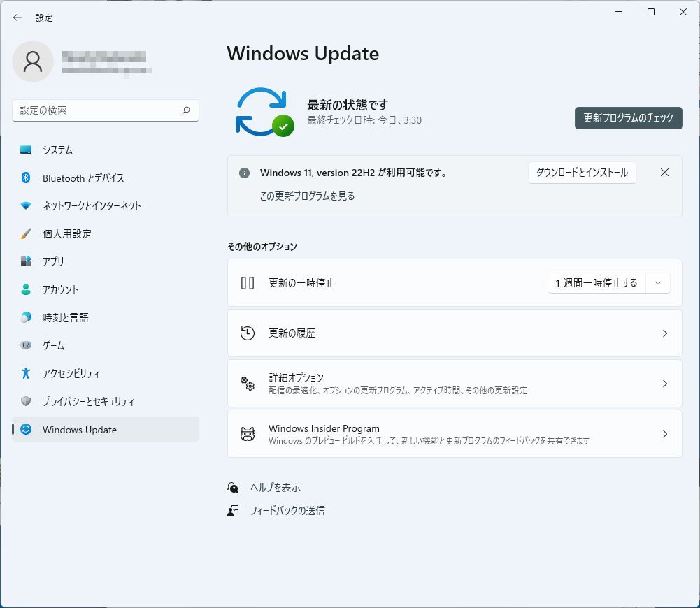
Task: Click the search magnifier icon
Action: click(186, 110)
